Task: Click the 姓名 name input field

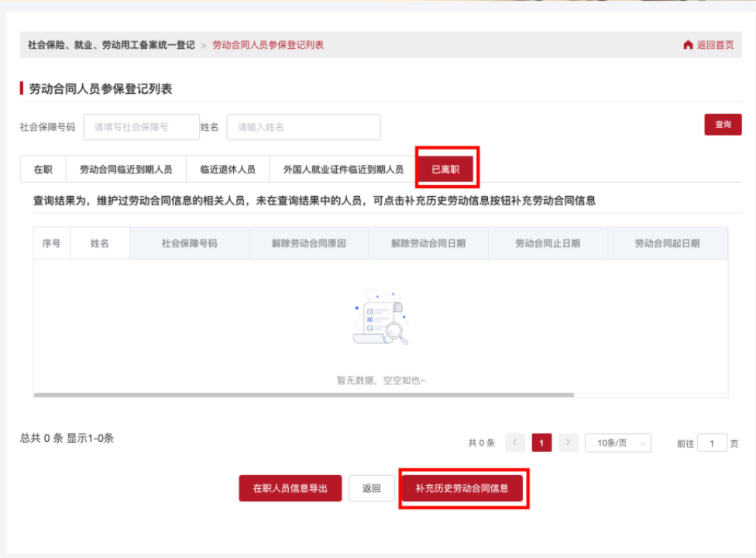Action: point(302,127)
